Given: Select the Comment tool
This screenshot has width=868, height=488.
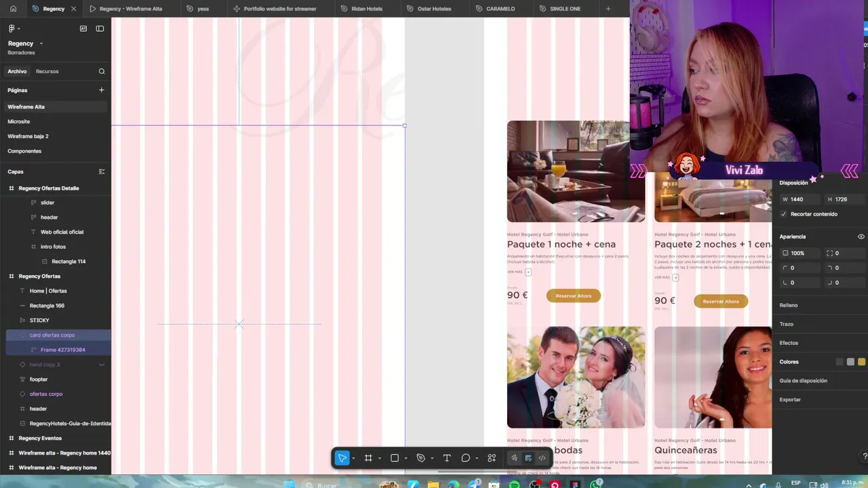Looking at the screenshot, I should (466, 458).
